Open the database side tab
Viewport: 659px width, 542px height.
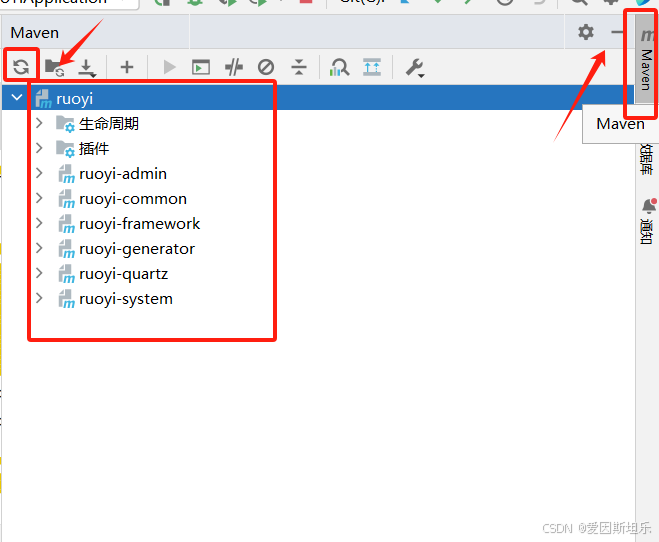point(646,160)
